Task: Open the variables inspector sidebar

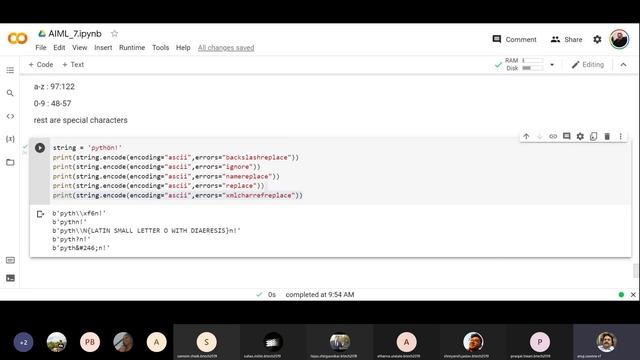Action: [x=10, y=139]
